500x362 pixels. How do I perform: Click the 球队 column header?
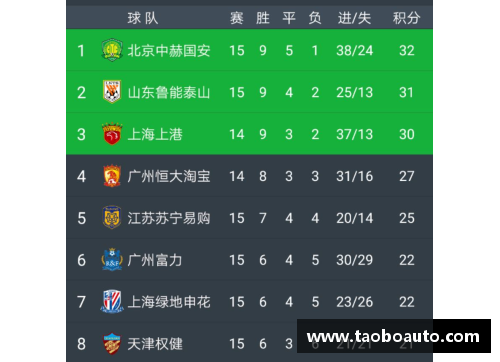(x=143, y=18)
